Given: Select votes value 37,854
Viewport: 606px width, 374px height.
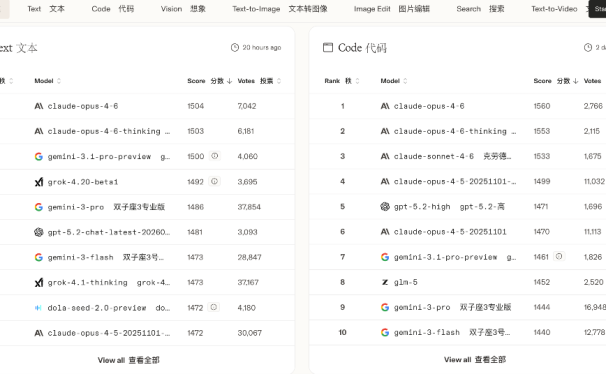Looking at the screenshot, I should point(249,207).
